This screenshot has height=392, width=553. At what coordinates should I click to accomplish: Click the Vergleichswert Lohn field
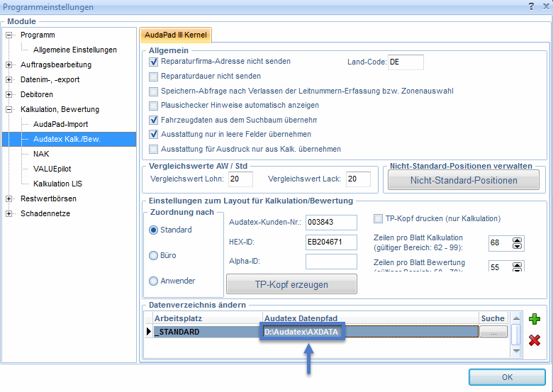point(240,179)
